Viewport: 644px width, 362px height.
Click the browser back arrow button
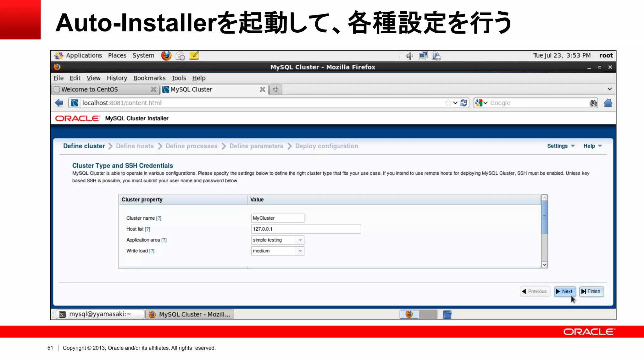click(59, 103)
